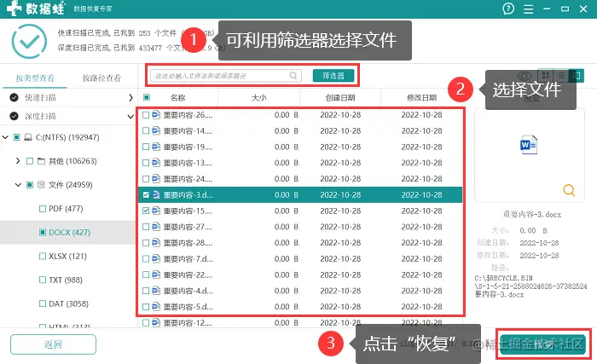Open the hamburger menu in title bar
597x364 pixels.
click(528, 9)
